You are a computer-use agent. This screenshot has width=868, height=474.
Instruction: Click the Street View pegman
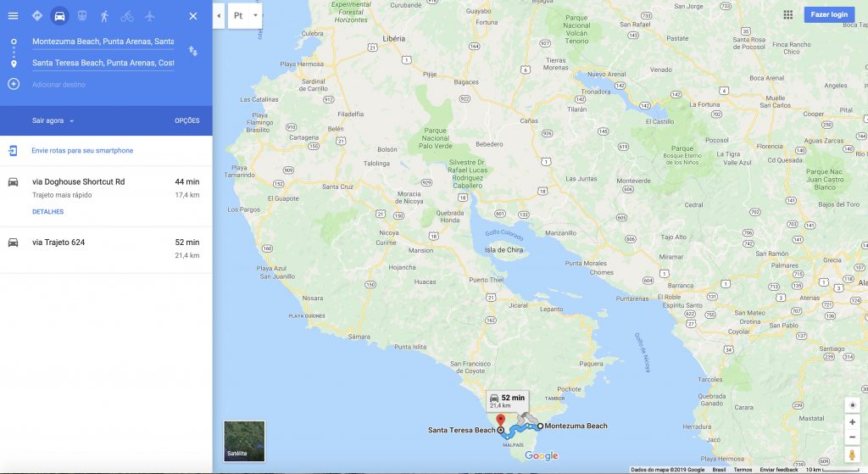[852, 454]
